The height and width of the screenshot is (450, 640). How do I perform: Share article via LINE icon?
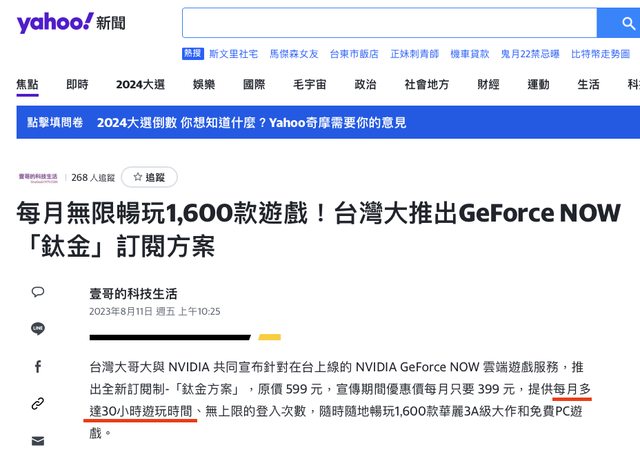(x=38, y=329)
